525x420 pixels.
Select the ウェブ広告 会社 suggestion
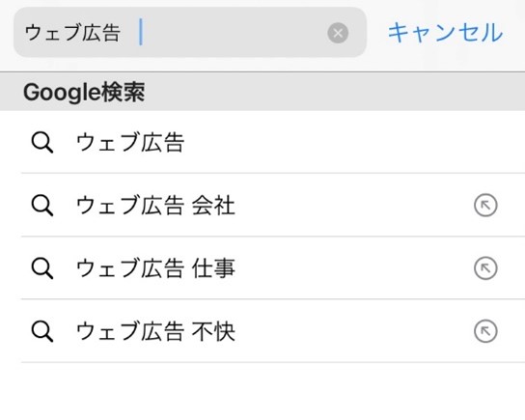tap(262, 205)
